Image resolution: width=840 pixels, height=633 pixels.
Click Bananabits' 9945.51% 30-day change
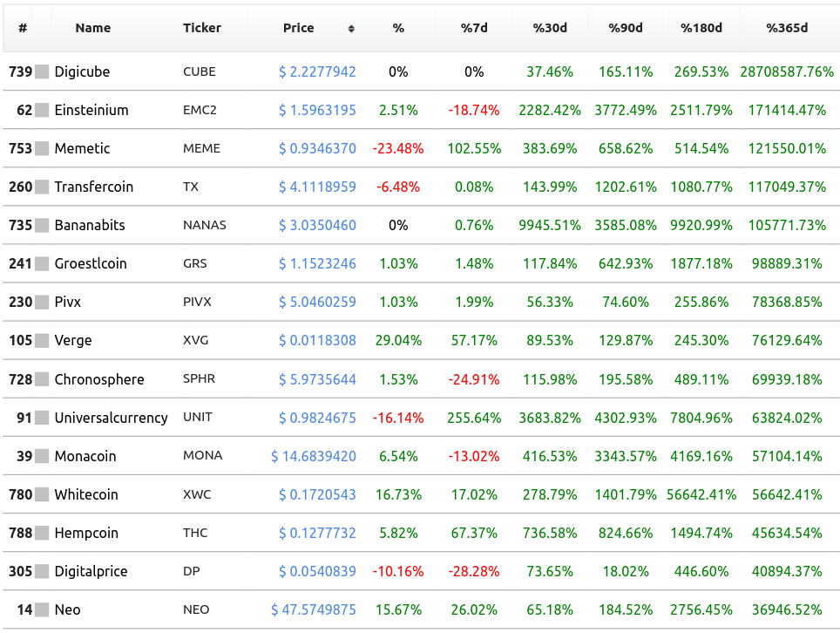pyautogui.click(x=550, y=225)
